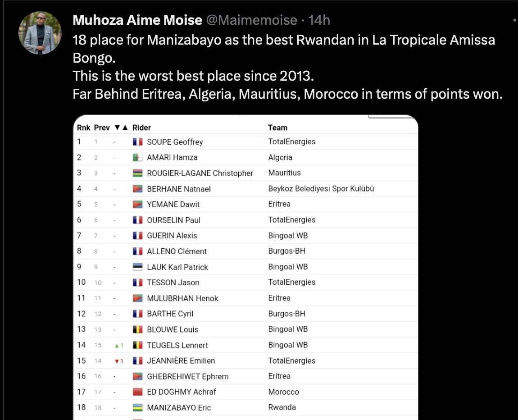Image resolution: width=518 pixels, height=420 pixels.
Task: Open the Beykoz Belediyesi Spor Kulübü team
Action: 321,189
